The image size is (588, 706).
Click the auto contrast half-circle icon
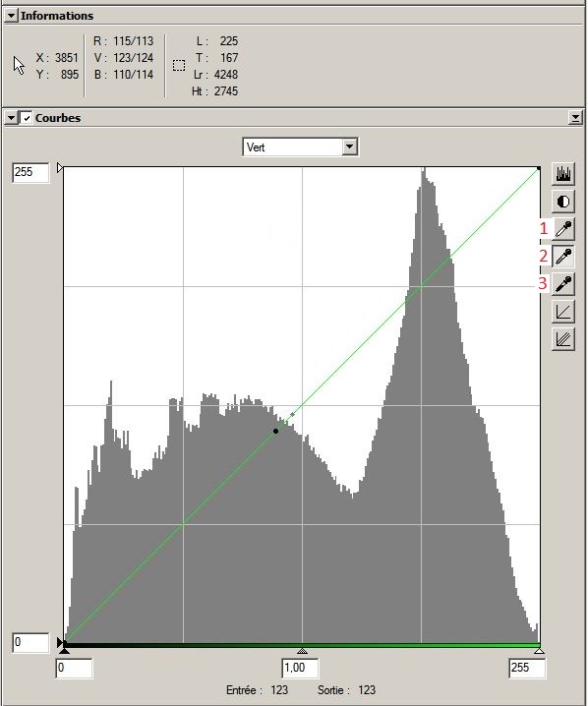pos(563,202)
